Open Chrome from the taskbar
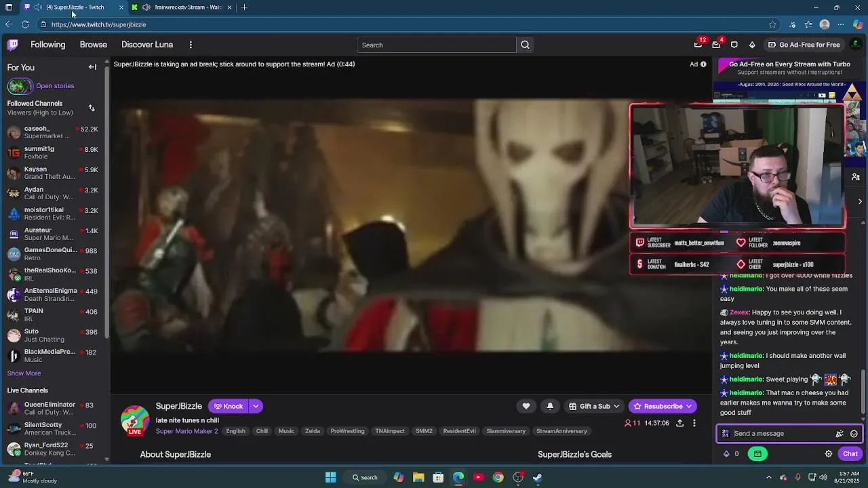 pos(498,477)
